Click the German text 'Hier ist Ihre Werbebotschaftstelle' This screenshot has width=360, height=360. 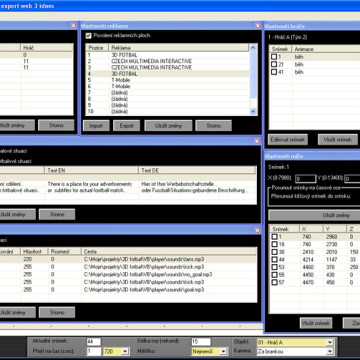click(x=179, y=184)
